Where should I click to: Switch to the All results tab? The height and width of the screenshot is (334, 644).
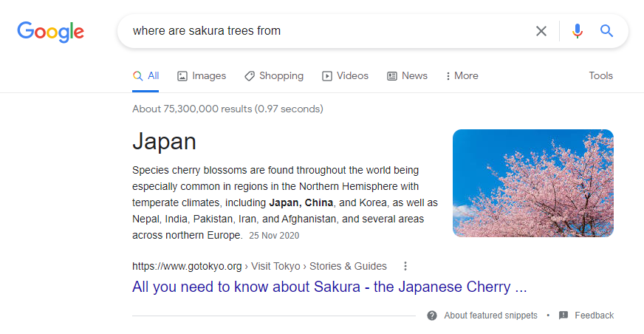tap(146, 75)
